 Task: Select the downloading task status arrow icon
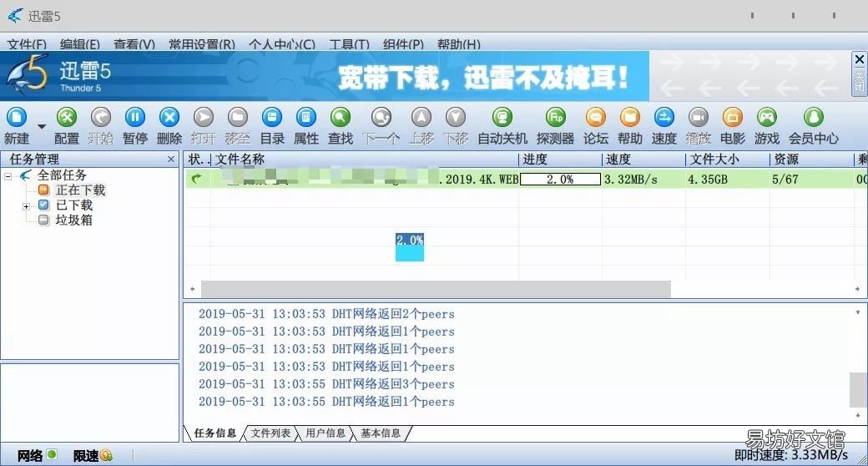point(196,179)
